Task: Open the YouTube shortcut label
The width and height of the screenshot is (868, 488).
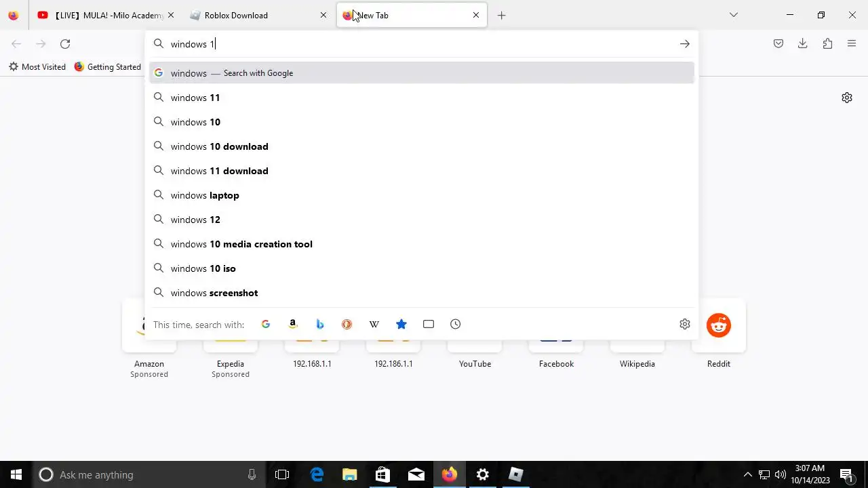Action: point(475,364)
